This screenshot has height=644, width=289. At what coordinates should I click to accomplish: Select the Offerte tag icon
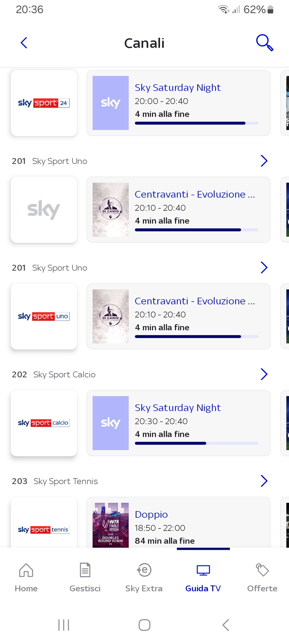[x=262, y=570]
